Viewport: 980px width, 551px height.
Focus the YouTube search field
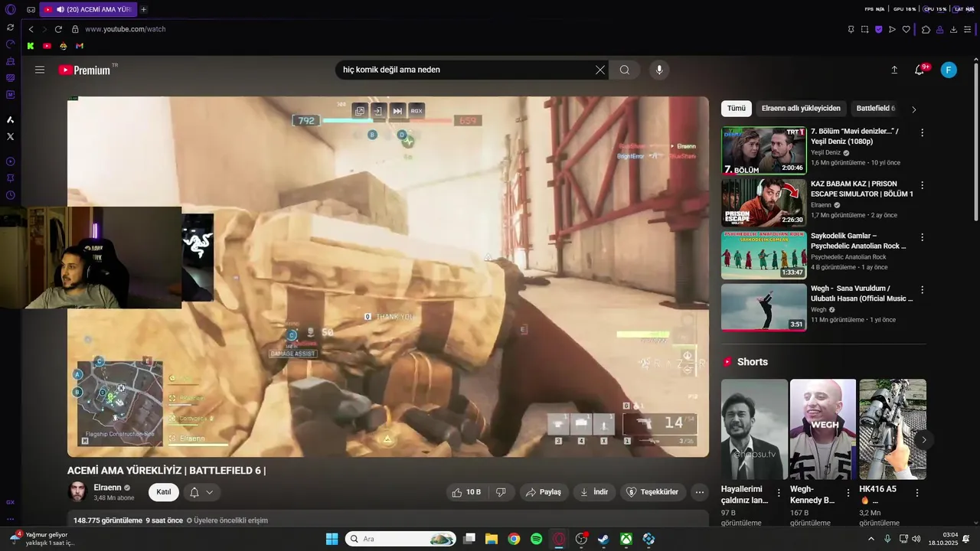pyautogui.click(x=465, y=70)
